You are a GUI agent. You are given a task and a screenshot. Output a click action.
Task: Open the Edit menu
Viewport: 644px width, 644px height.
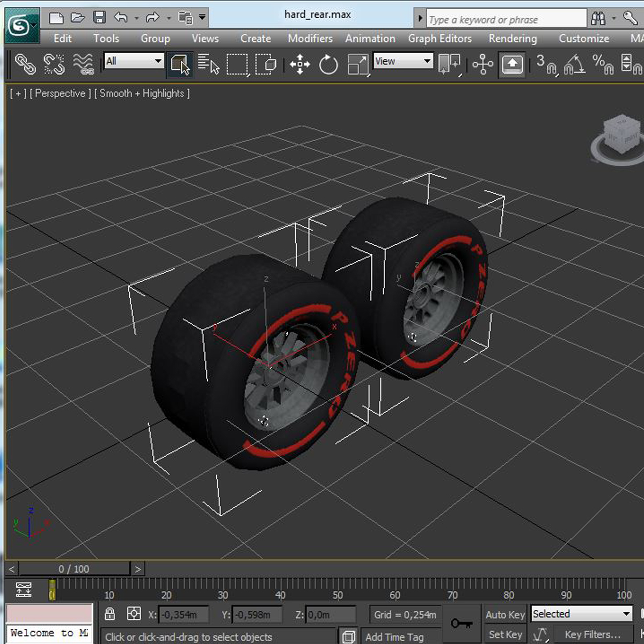(x=62, y=38)
